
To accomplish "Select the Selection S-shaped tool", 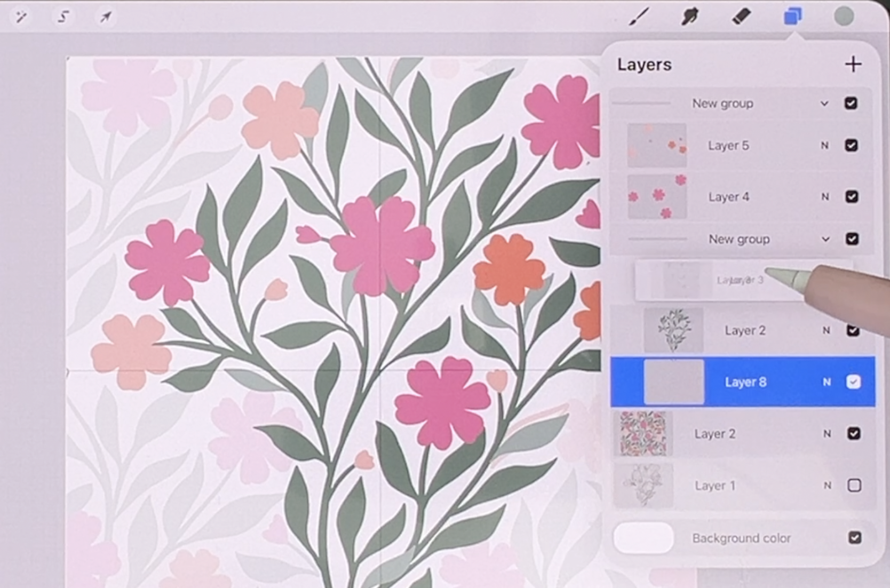I will [x=63, y=17].
